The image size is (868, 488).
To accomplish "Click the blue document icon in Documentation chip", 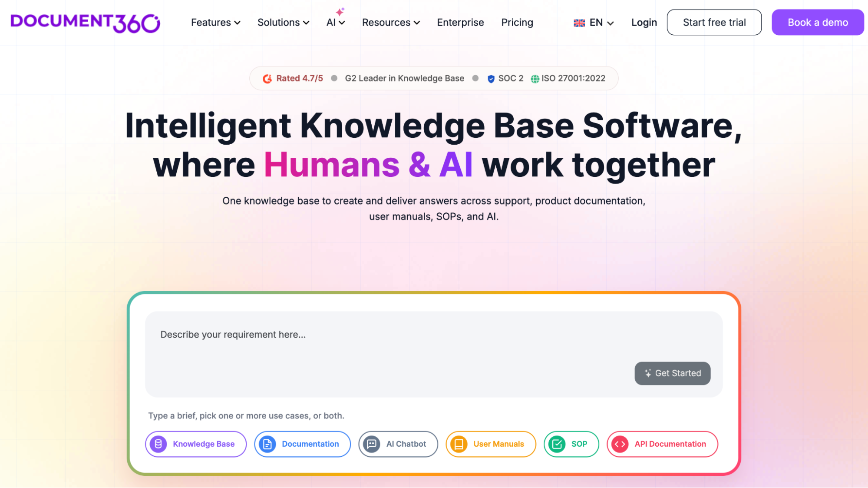I will (267, 444).
